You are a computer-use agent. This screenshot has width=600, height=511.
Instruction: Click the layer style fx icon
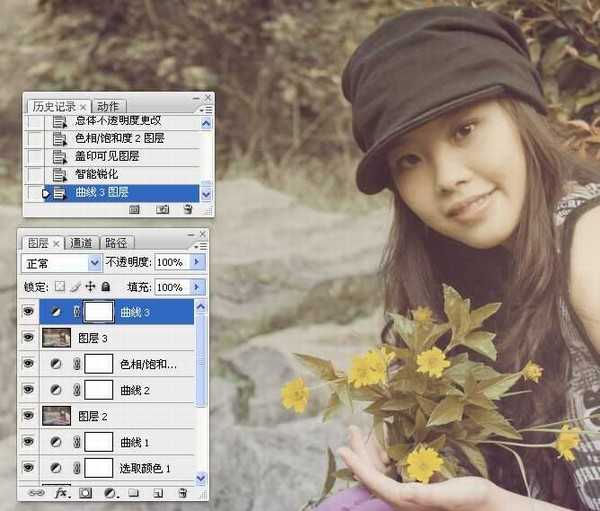click(x=60, y=493)
